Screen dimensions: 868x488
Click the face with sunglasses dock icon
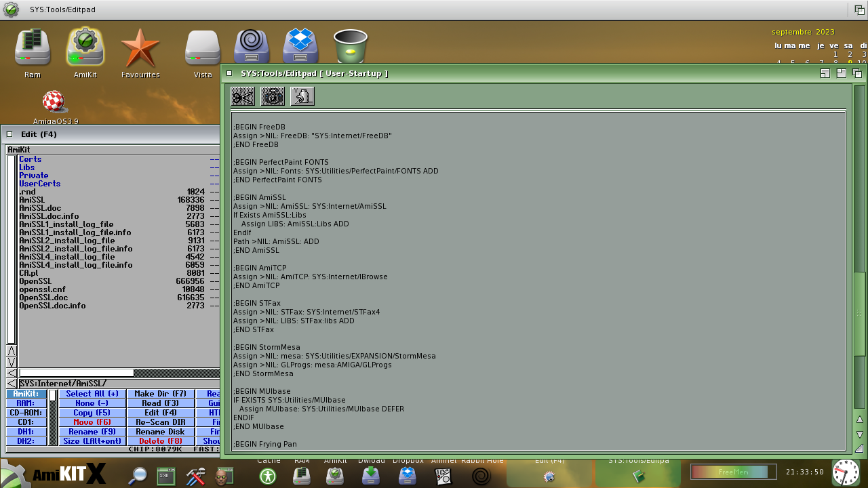(x=223, y=476)
